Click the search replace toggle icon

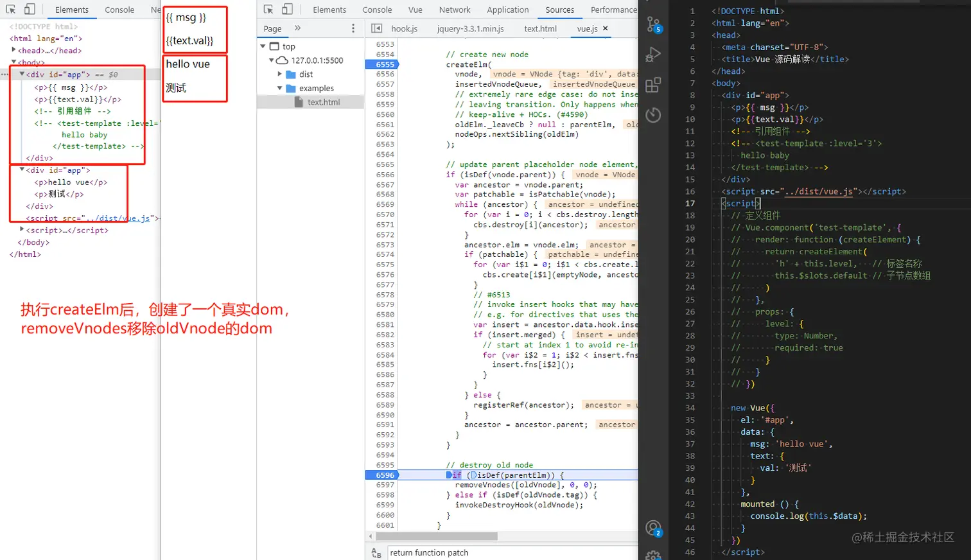tap(376, 552)
